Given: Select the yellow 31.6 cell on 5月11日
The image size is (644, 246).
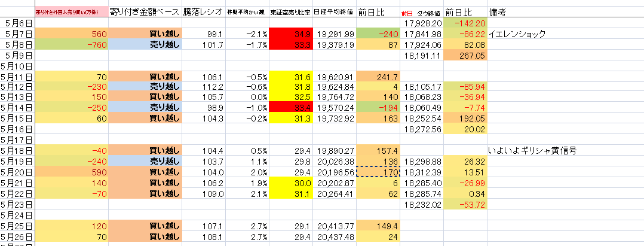Looking at the screenshot, I should tap(290, 77).
